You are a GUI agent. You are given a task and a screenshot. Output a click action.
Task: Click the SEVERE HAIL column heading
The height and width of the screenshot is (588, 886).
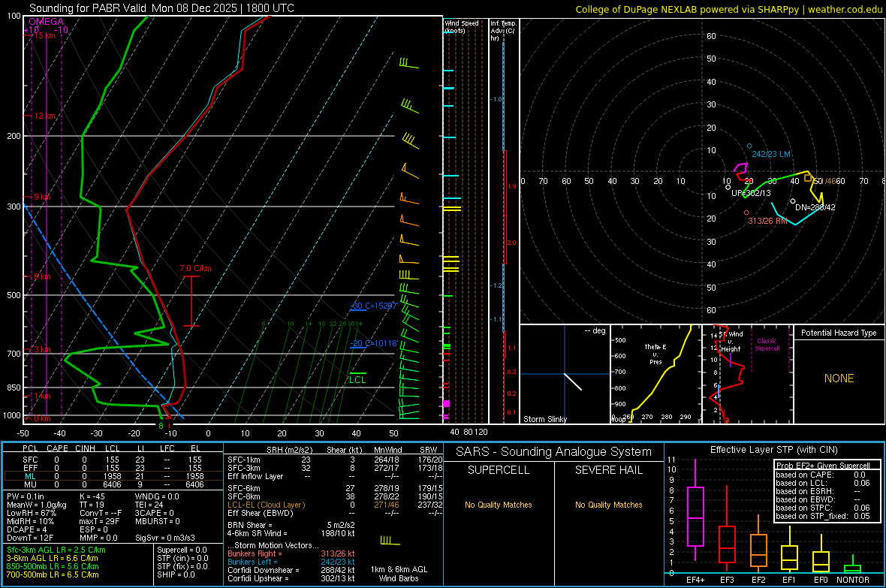click(x=608, y=470)
